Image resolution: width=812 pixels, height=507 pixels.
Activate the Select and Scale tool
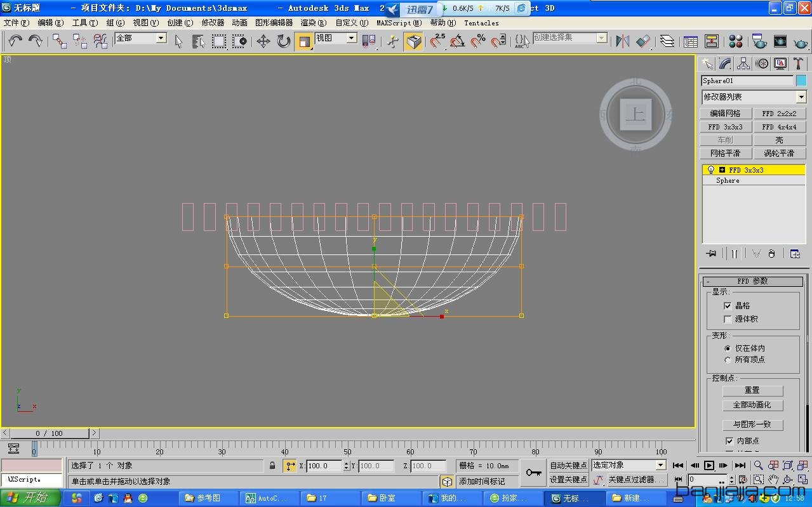[304, 41]
